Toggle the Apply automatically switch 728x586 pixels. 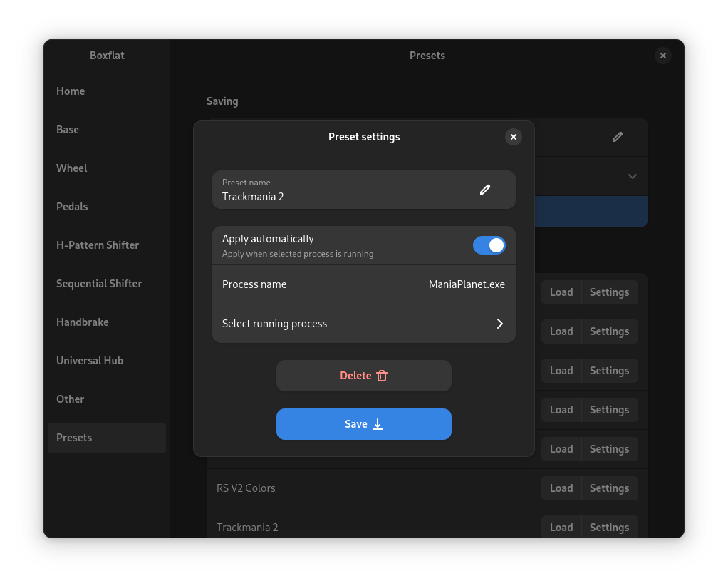click(x=489, y=245)
